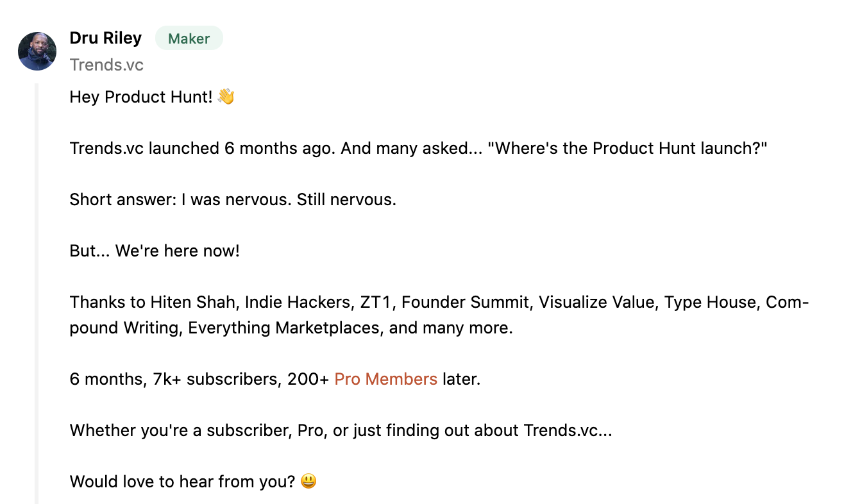Click the 'Where's the Product Hunt launch?' quote
Viewport: 844px width, 504px height.
[627, 148]
